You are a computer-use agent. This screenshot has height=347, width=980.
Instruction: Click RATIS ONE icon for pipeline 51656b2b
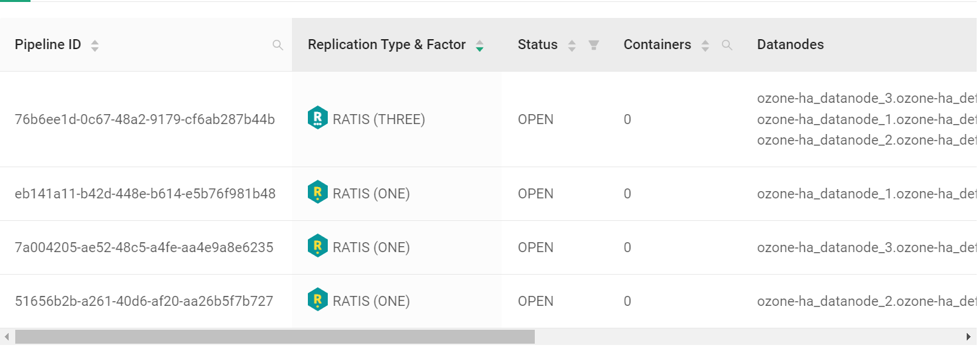318,300
